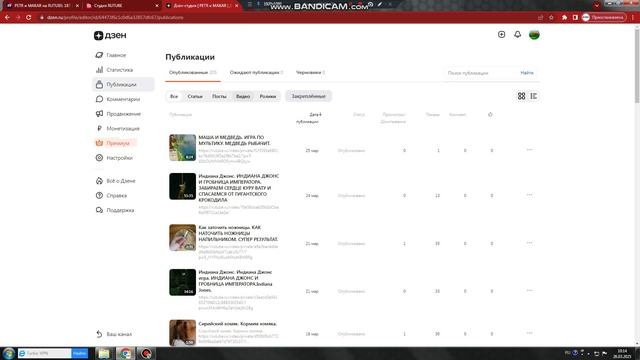640x360 pixels.
Task: Click browser back arrow
Action: 7,17
